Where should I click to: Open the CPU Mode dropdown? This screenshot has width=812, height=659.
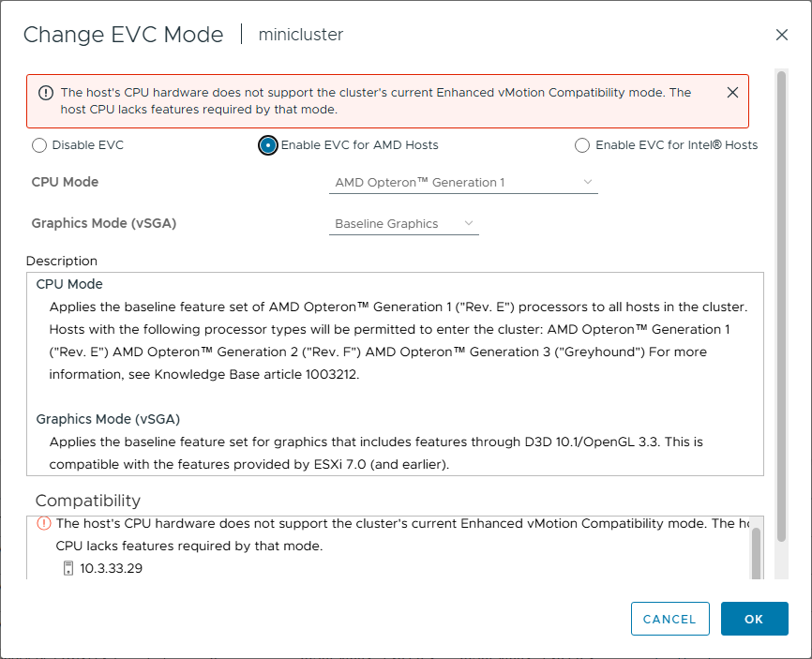[x=462, y=182]
